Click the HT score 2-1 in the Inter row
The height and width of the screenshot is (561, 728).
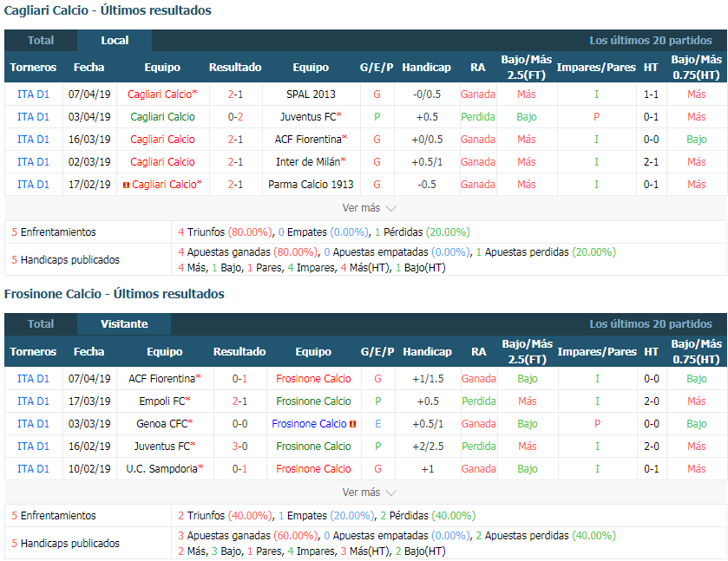click(651, 162)
